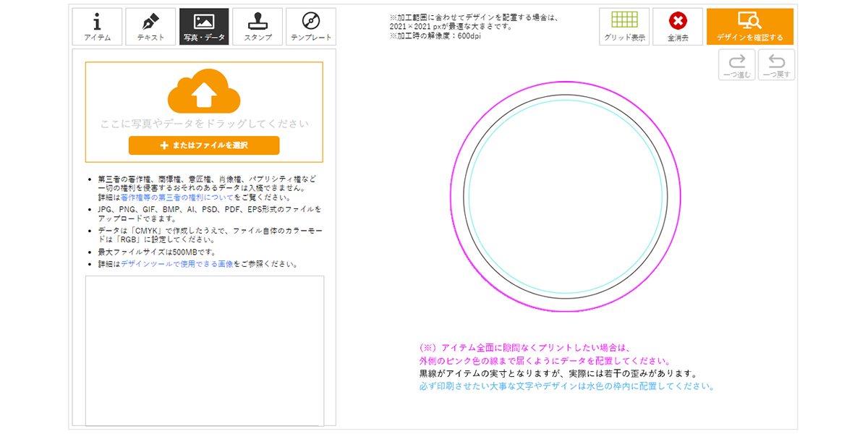Open the アイテム (Item) tab
Screen dimensions: 868x434
point(97,27)
